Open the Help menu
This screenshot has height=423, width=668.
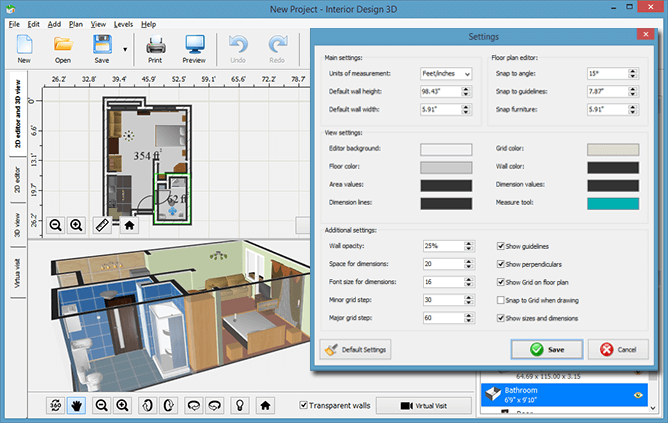(x=149, y=24)
